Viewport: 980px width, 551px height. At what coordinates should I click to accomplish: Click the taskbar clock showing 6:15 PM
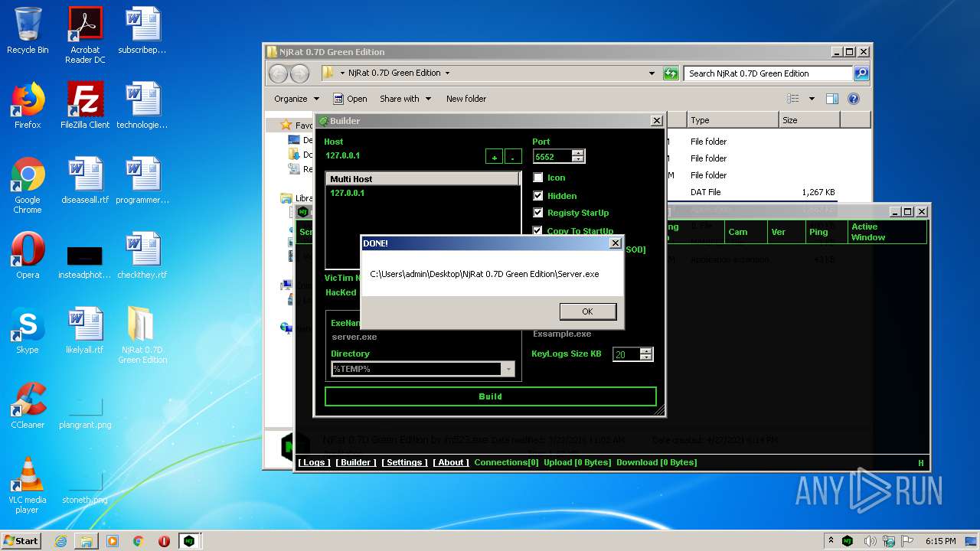click(x=940, y=541)
